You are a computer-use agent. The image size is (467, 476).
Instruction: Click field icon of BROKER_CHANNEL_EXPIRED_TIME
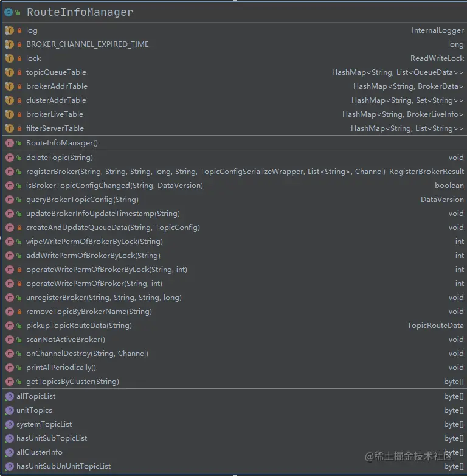pyautogui.click(x=9, y=44)
